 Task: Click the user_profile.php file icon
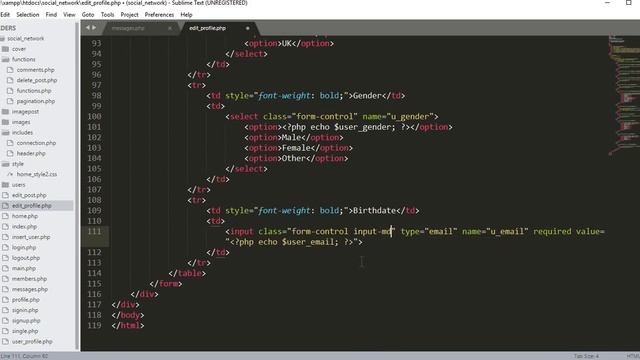(x=5, y=342)
